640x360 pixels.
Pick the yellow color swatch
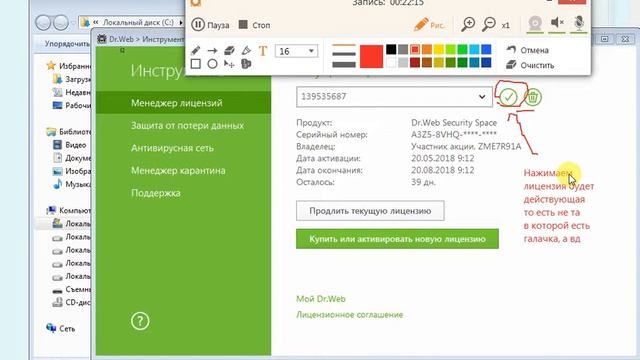pos(439,49)
